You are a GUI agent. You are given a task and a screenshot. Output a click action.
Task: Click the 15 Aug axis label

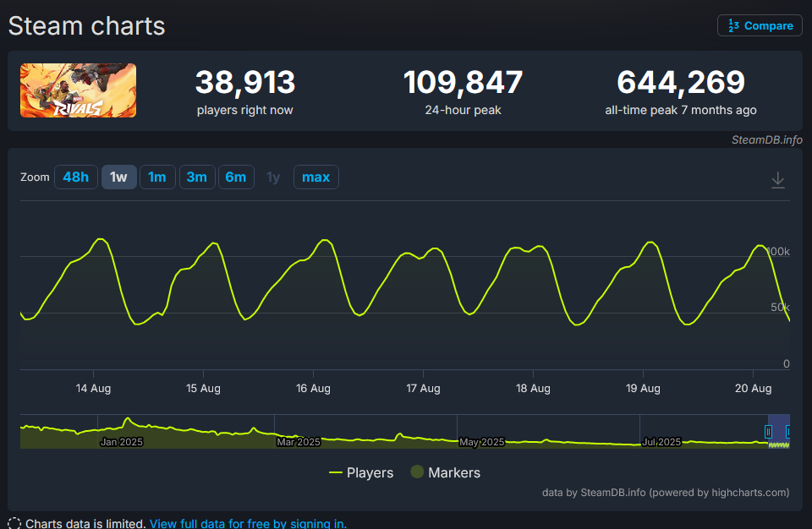click(203, 388)
